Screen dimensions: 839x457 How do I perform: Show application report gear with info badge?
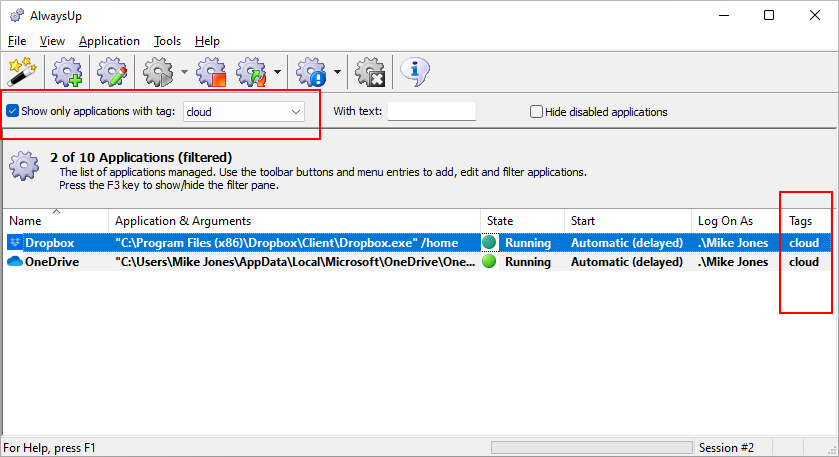pyautogui.click(x=311, y=72)
